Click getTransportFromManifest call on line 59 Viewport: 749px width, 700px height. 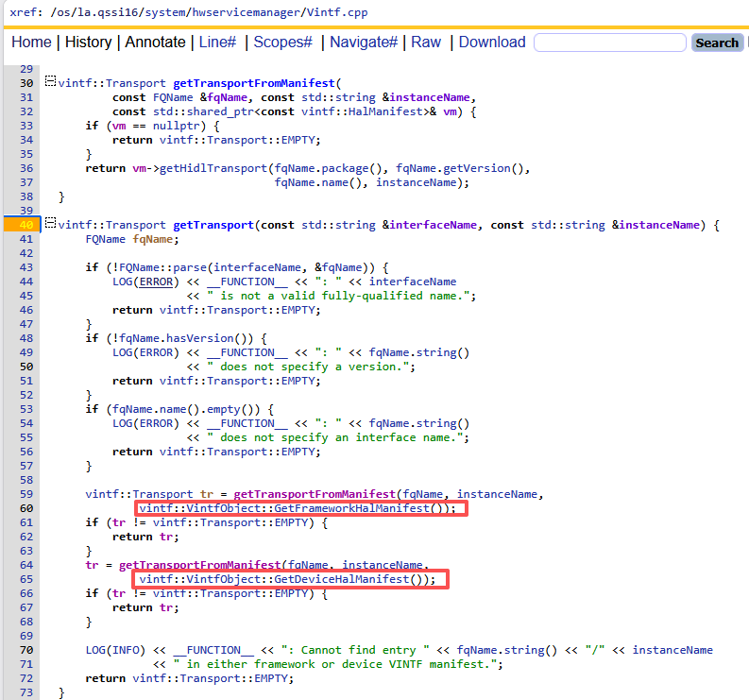315,494
